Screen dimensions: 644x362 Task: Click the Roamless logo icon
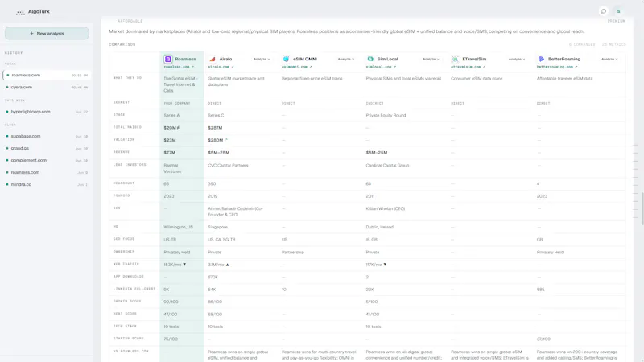(167, 59)
